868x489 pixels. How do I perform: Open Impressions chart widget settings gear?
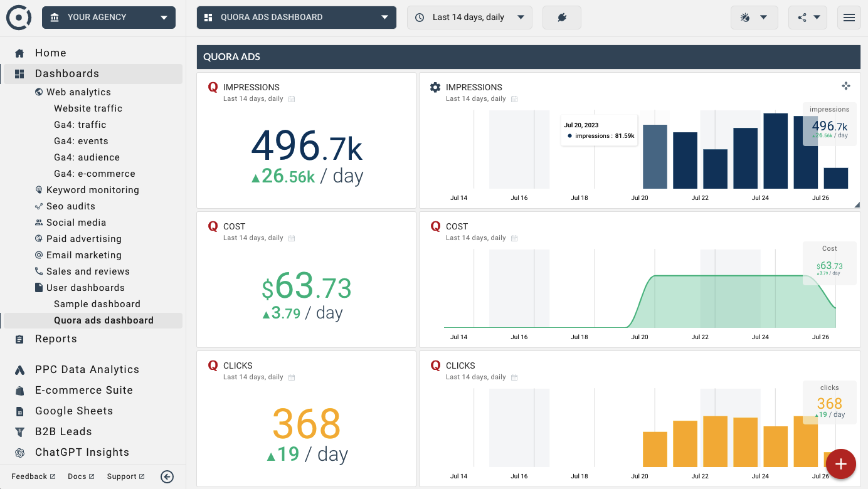pos(435,87)
